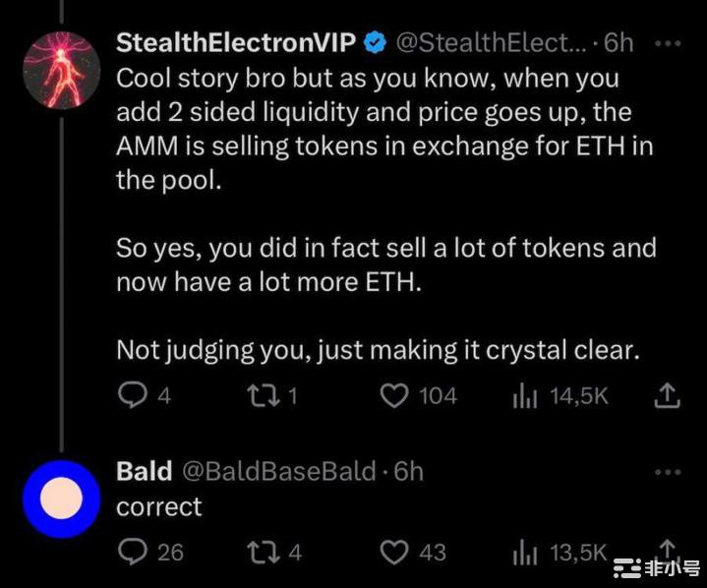Viewport: 707px width, 588px height.
Task: Reply to StealthElectronVIP's tweet
Action: click(131, 395)
